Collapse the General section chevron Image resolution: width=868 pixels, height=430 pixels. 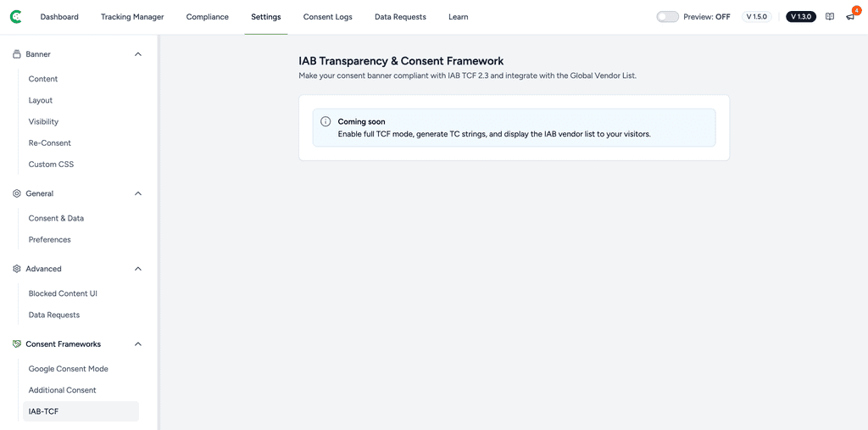pyautogui.click(x=138, y=193)
